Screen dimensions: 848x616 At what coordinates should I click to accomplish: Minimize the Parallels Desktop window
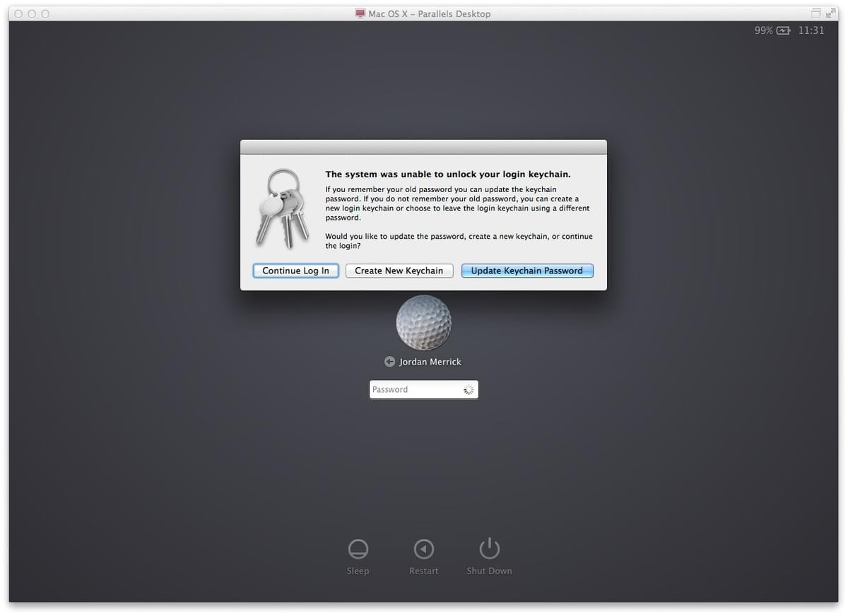point(32,13)
